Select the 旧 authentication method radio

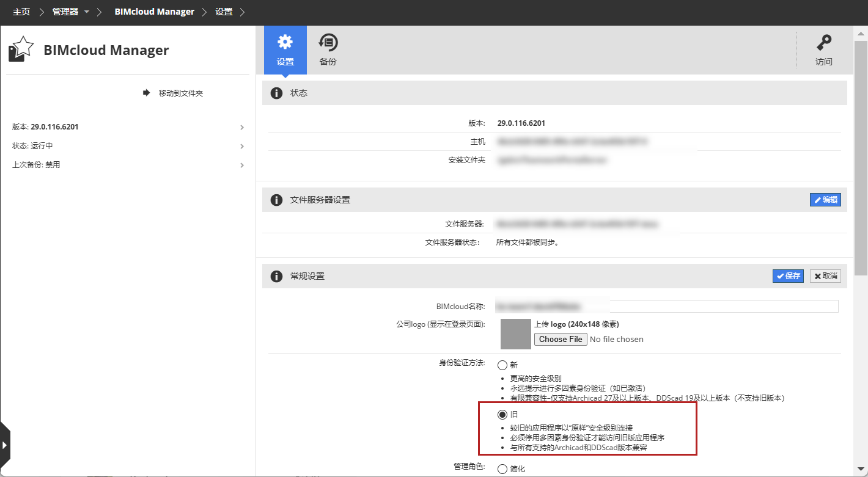[502, 415]
